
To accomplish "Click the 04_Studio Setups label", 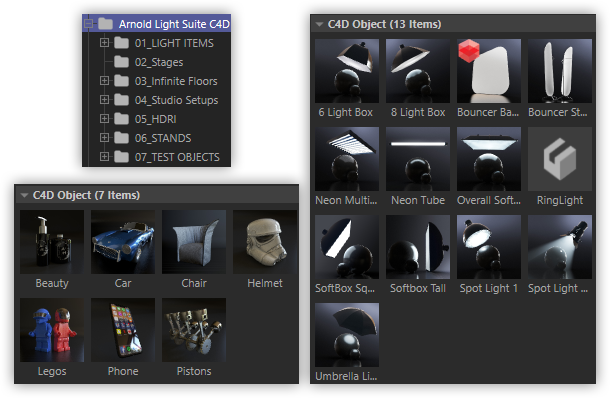I will click(x=176, y=100).
